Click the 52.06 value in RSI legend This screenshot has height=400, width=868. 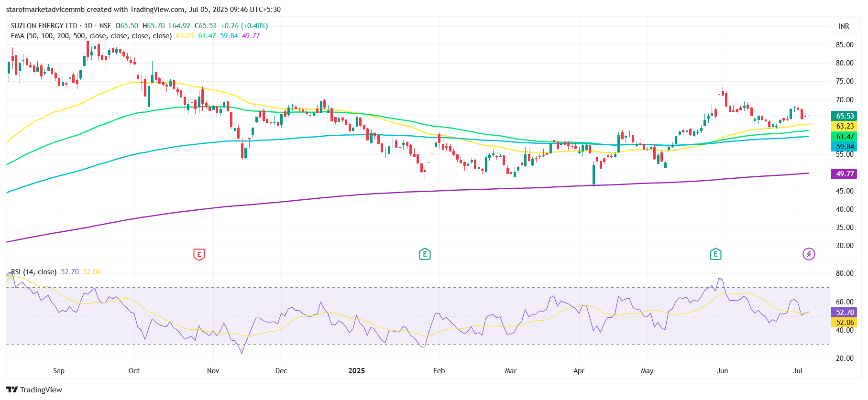[92, 272]
